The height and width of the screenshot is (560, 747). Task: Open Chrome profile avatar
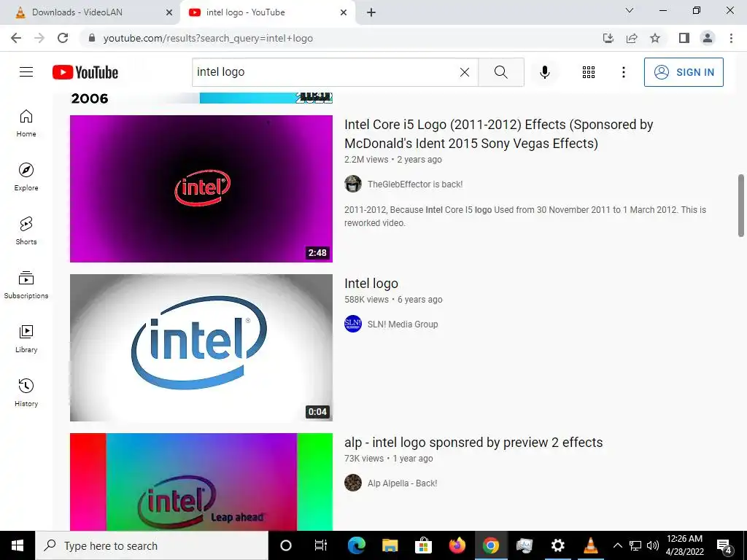(708, 38)
